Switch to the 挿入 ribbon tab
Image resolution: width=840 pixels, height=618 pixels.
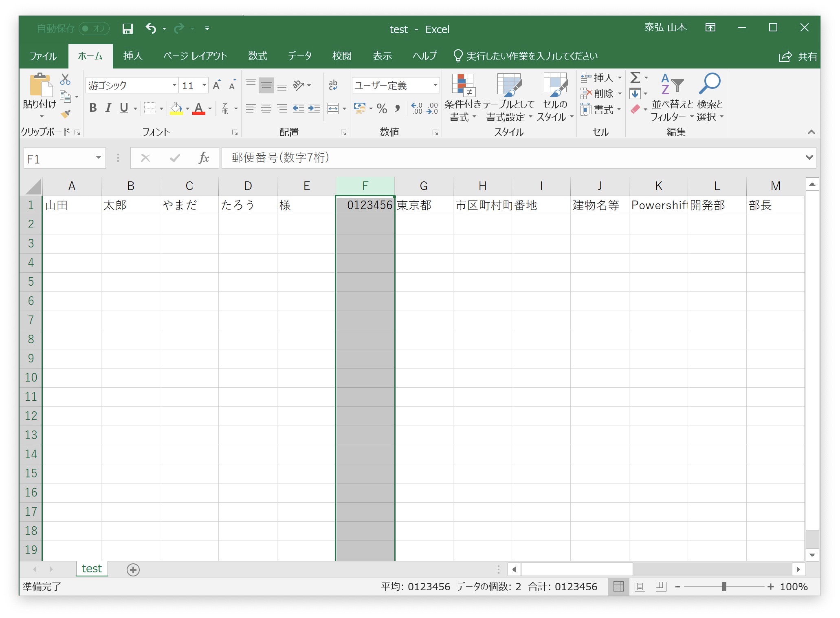133,56
